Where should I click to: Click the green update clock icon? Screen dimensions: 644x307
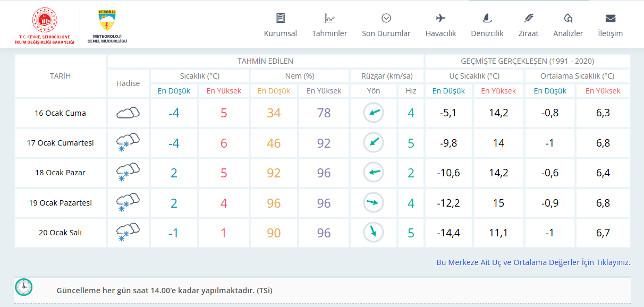tap(24, 287)
